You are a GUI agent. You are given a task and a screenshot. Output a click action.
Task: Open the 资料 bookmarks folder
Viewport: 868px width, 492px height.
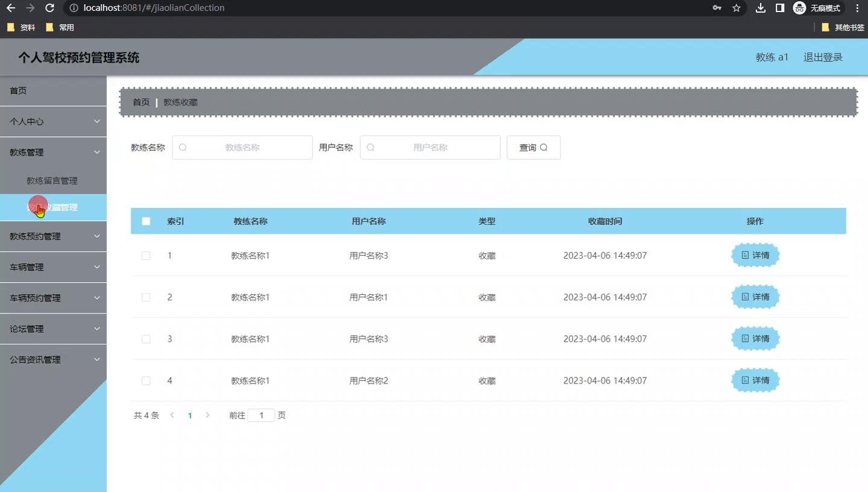pyautogui.click(x=21, y=27)
